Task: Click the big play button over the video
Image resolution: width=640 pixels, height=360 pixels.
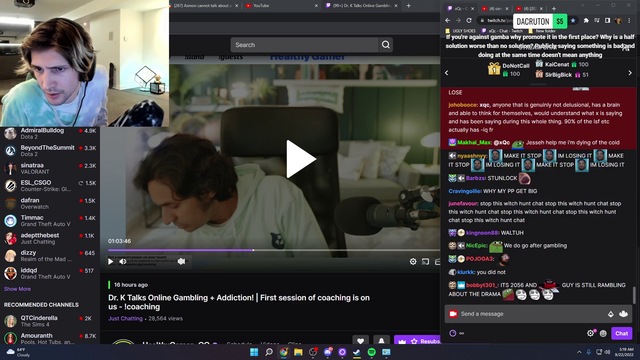Action: 301,159
